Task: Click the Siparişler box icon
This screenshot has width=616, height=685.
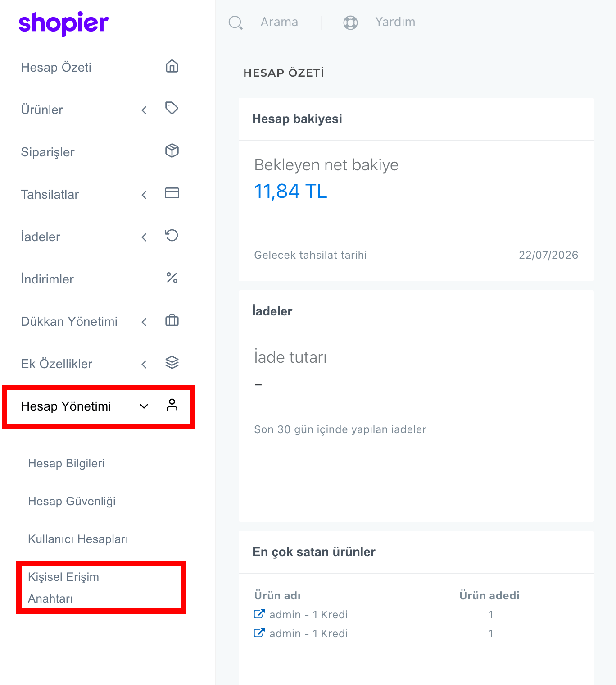Action: [172, 151]
